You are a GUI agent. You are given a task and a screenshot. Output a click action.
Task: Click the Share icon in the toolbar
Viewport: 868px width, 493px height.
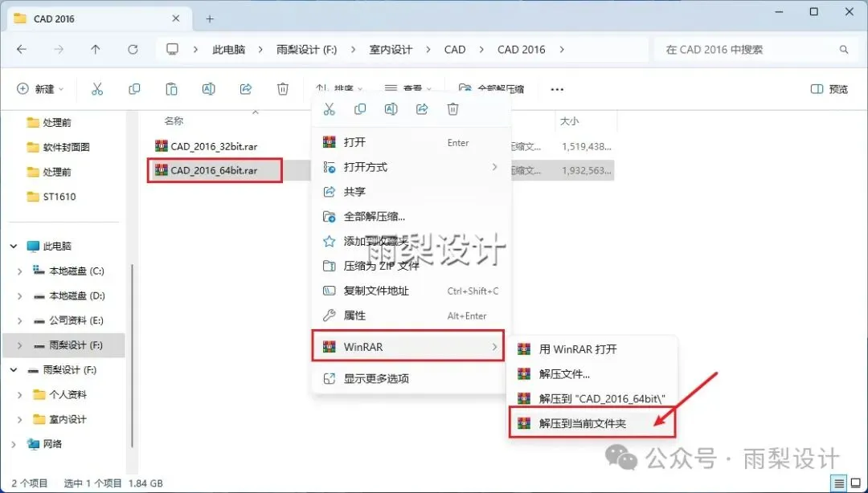(x=246, y=89)
